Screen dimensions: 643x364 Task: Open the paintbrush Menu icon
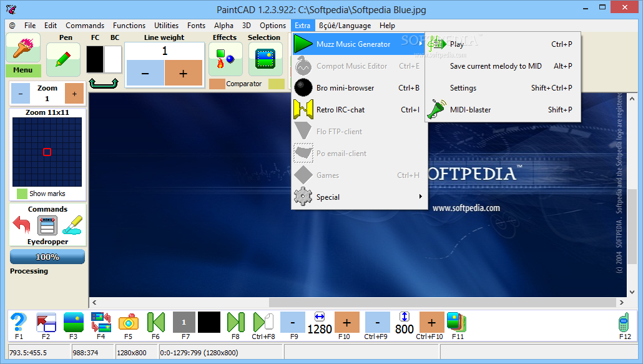click(x=23, y=47)
